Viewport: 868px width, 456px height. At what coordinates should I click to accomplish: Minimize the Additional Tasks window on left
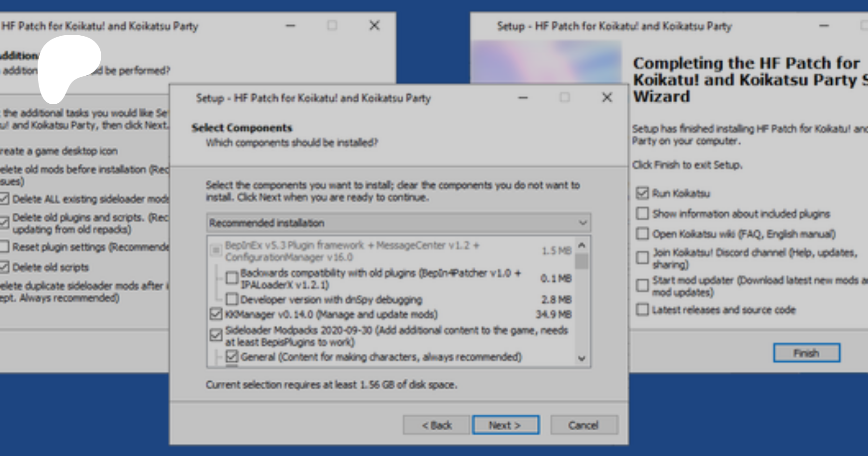point(290,26)
